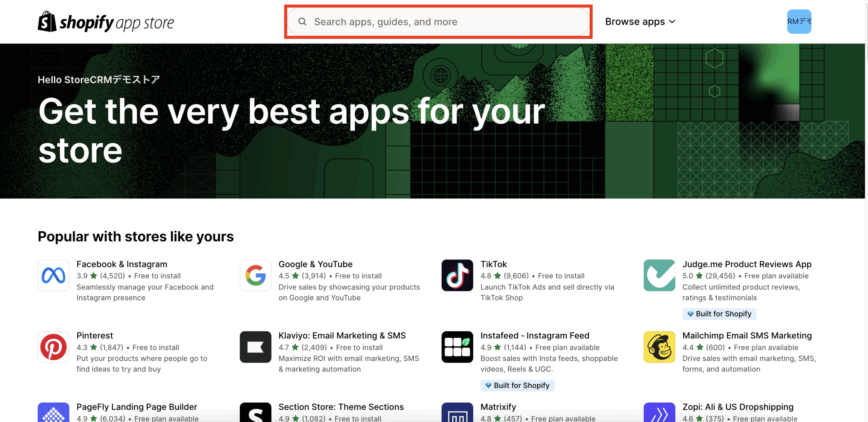
Task: Open Klaviyo: Email Marketing & SMS title
Action: tap(342, 336)
